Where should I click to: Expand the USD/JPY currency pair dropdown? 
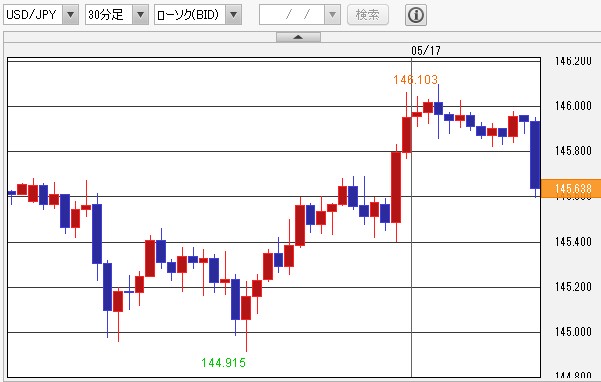(x=71, y=15)
